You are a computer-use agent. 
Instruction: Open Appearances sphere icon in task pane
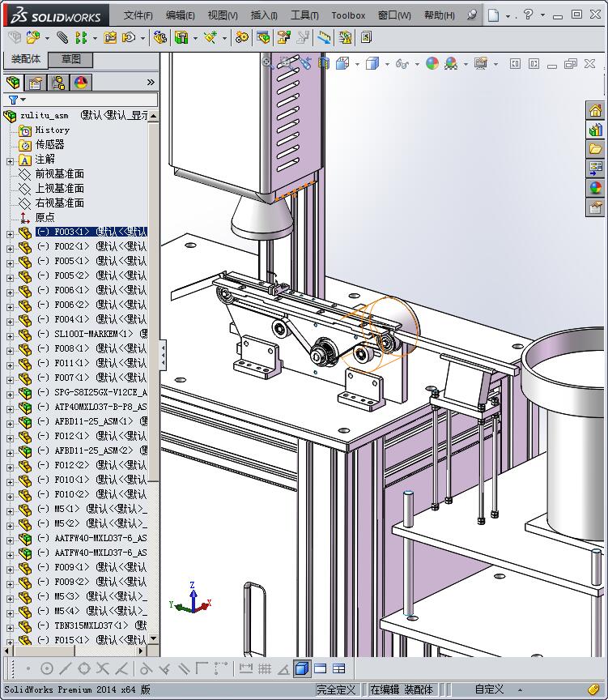point(596,188)
